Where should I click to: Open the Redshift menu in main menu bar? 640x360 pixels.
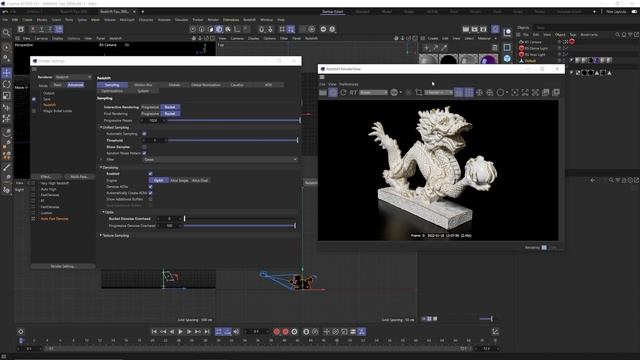(249, 20)
